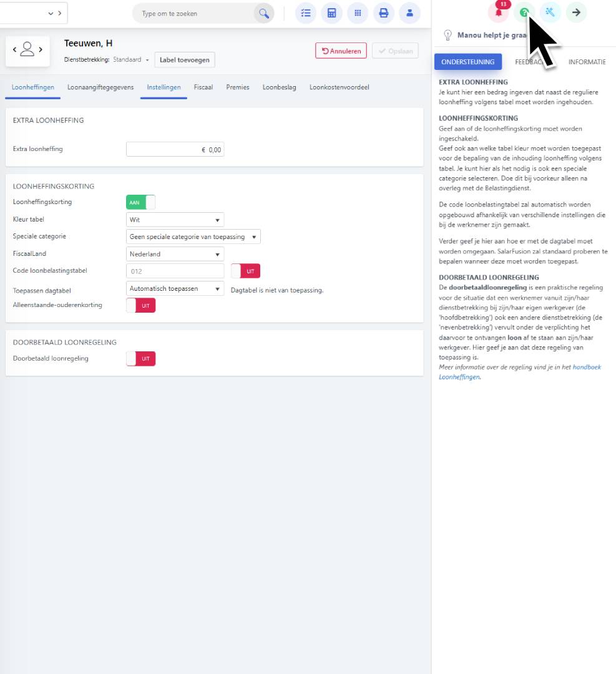Click the magnifier search icon

(263, 14)
